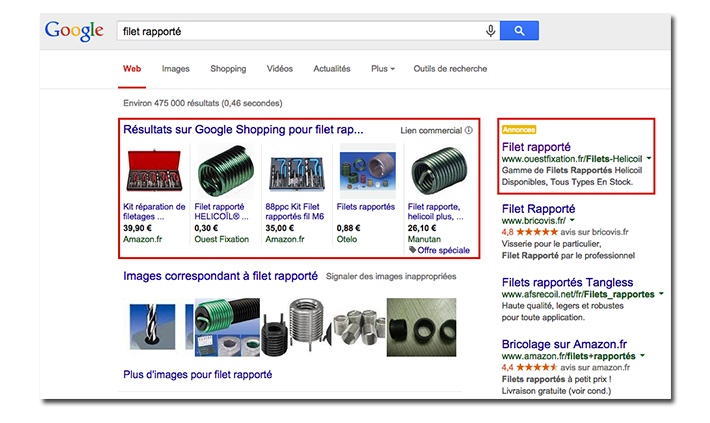The image size is (710, 423).
Task: Click the large silver coil image
Action: (309, 324)
